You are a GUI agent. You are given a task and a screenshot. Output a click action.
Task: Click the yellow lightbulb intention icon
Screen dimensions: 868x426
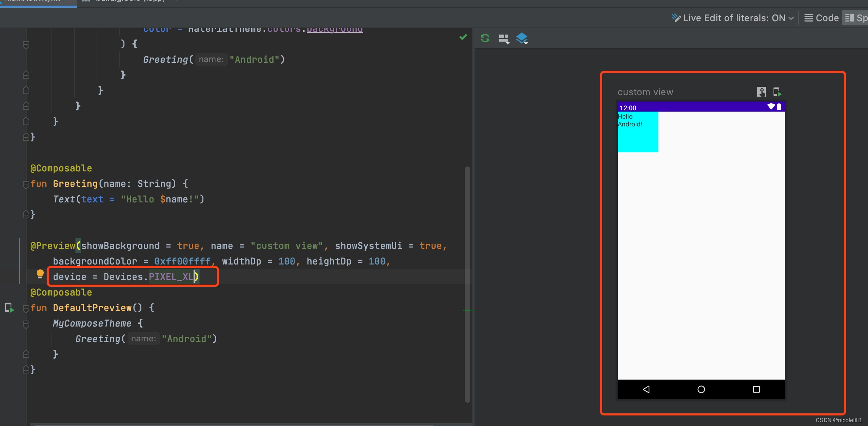click(40, 274)
